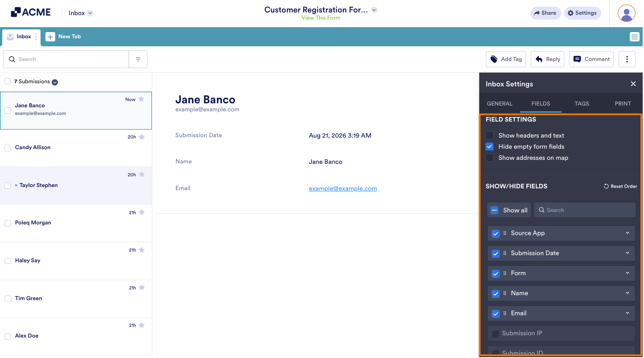Click the ACME logo

(31, 12)
